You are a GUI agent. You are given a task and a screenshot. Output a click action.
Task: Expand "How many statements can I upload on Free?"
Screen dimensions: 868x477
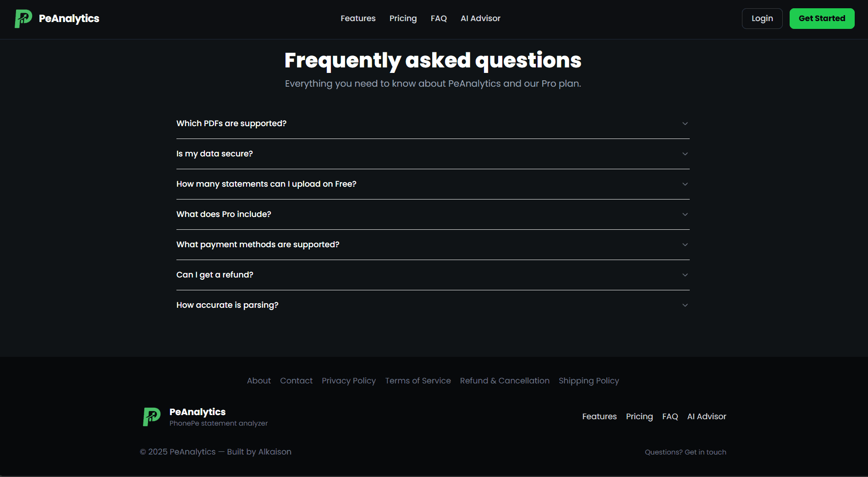pos(433,184)
